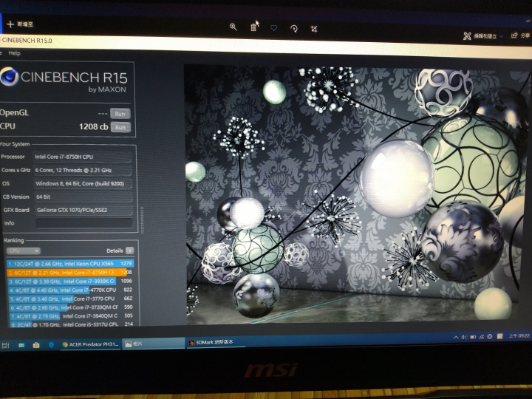Add photo to favorites with heart icon

273,28
